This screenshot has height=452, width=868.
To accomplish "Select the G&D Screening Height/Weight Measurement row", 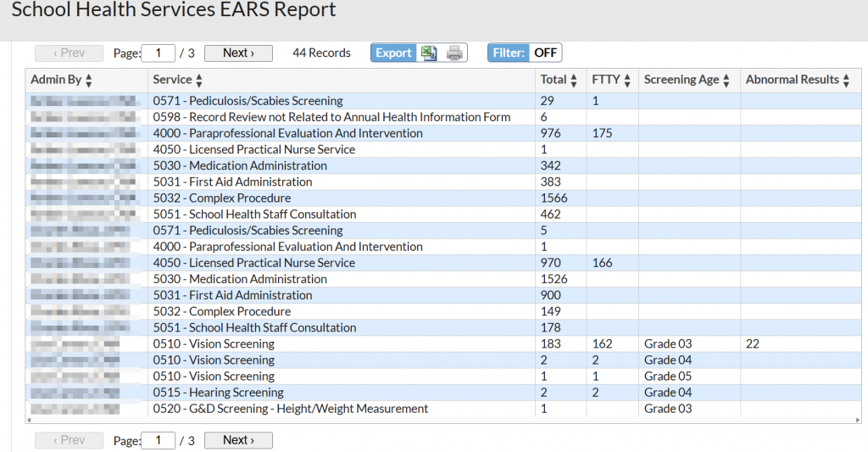I will (290, 409).
